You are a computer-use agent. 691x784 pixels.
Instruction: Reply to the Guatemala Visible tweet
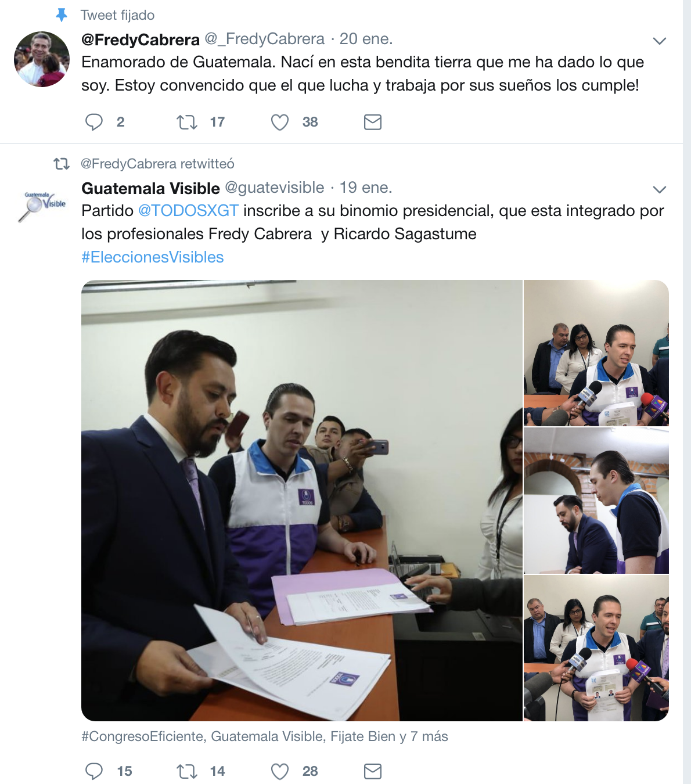94,771
